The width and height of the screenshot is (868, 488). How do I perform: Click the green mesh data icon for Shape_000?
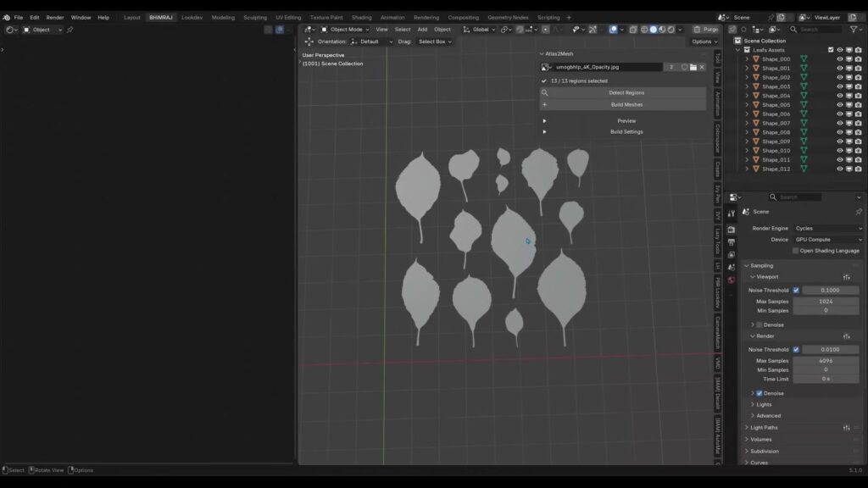(804, 59)
